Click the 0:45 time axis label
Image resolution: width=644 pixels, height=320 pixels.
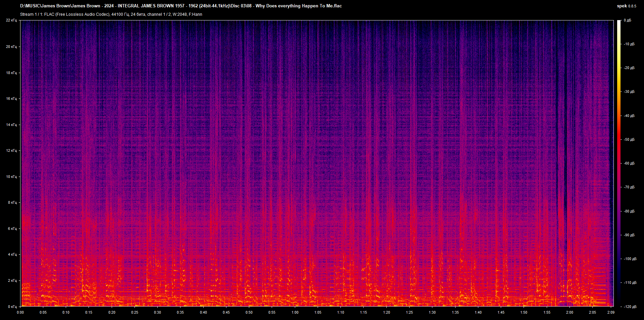[x=226, y=312]
